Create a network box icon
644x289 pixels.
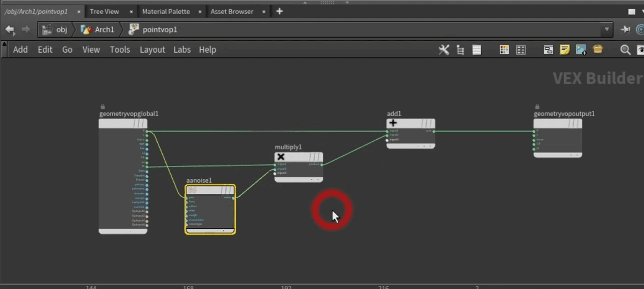point(548,49)
